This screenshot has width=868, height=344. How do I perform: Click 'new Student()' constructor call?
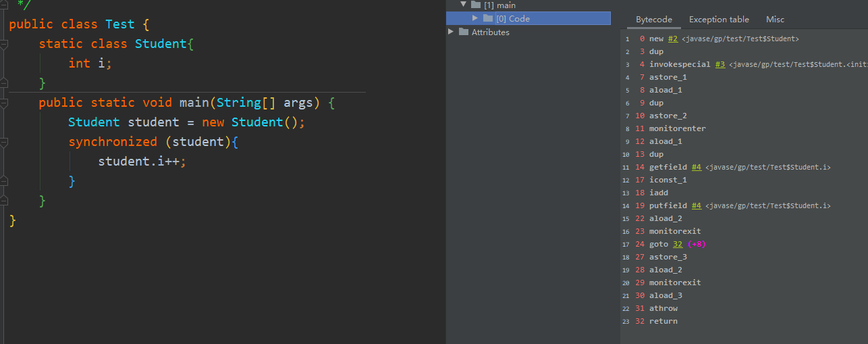coord(250,123)
